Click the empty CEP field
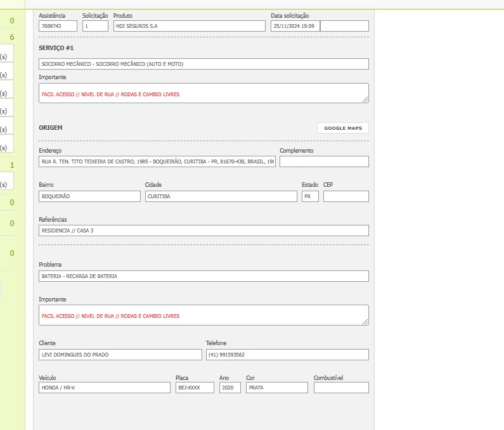The image size is (504, 430). click(346, 196)
